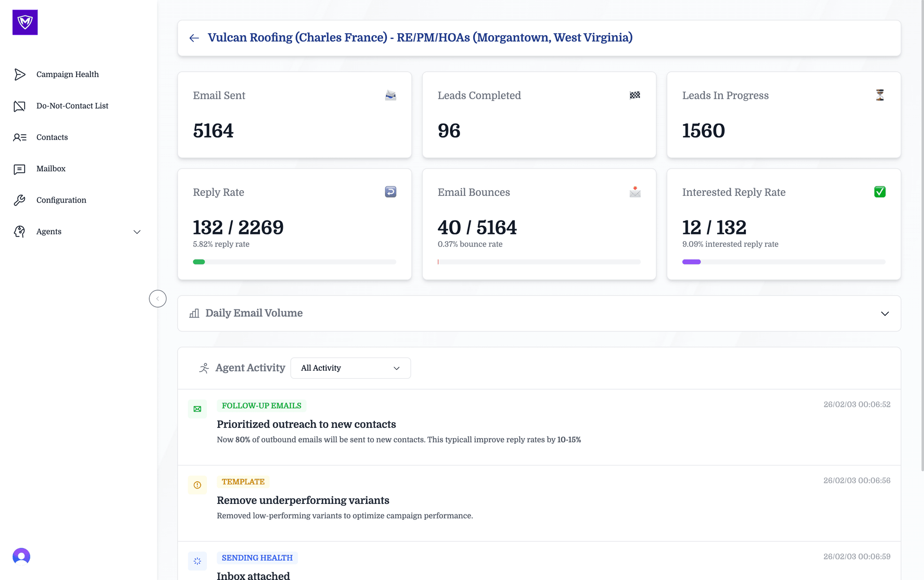This screenshot has height=580, width=924.
Task: Click the app logo in top-left corner
Action: click(25, 22)
